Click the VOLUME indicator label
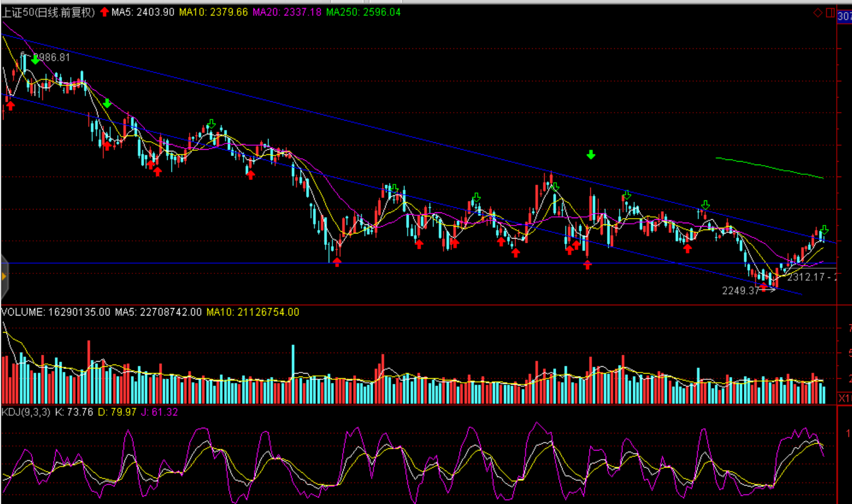 point(55,312)
